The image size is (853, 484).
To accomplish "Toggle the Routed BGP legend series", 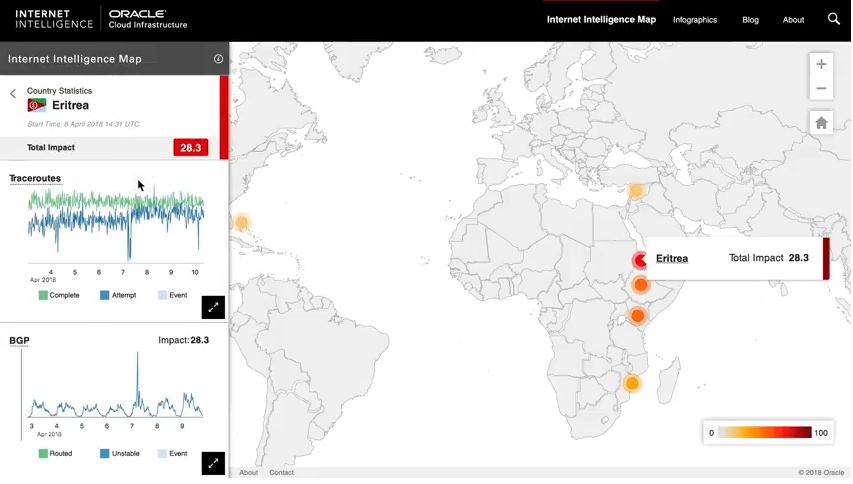I will (55, 454).
